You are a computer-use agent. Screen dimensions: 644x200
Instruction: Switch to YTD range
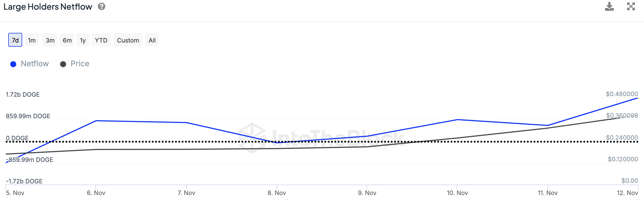[x=101, y=40]
